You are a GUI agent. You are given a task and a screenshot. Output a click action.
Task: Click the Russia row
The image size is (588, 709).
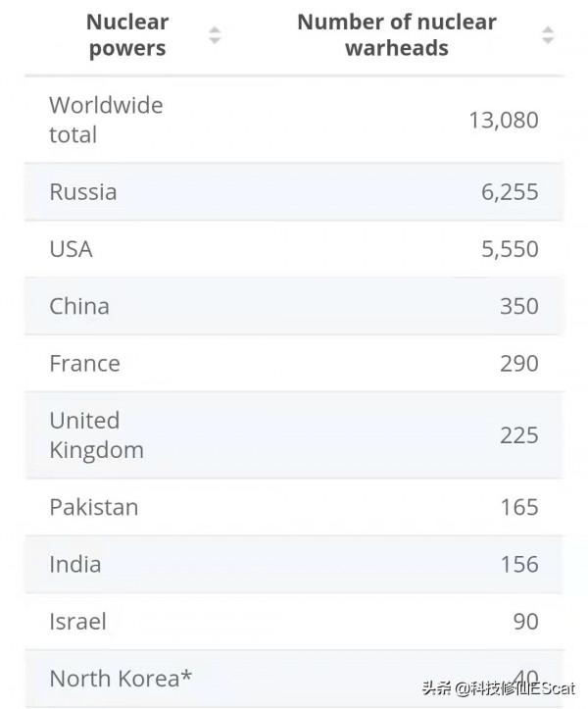click(83, 191)
